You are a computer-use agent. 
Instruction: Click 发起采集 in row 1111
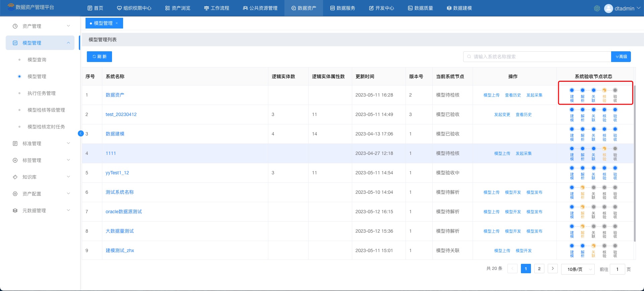click(524, 154)
